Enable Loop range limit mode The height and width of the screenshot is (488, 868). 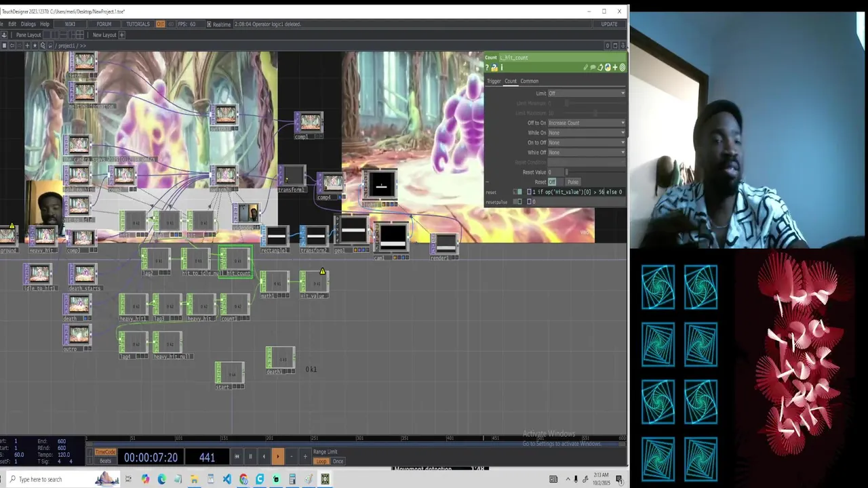coord(321,461)
